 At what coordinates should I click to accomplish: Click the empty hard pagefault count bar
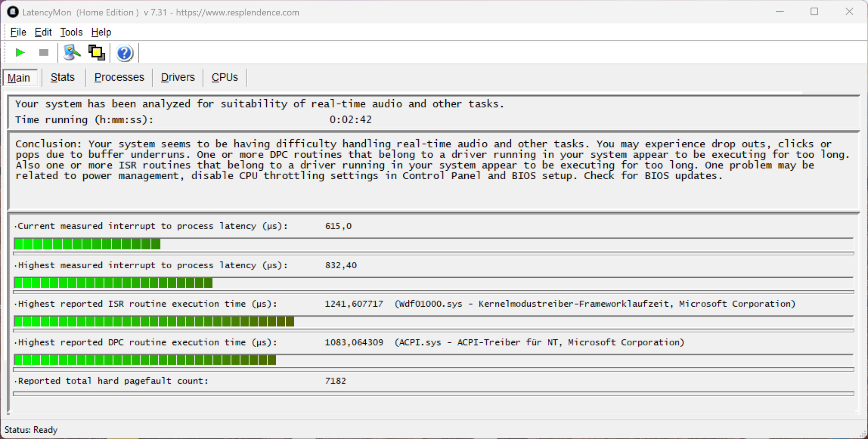tap(434, 393)
